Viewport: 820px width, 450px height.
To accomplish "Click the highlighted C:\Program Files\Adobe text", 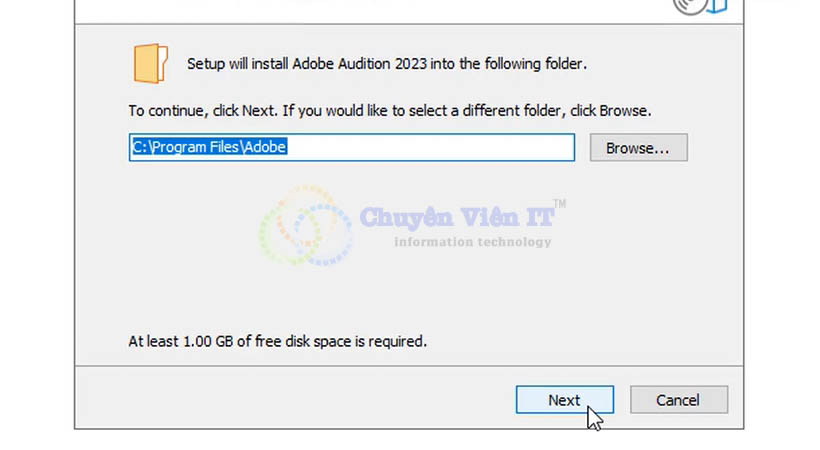I will point(209,147).
